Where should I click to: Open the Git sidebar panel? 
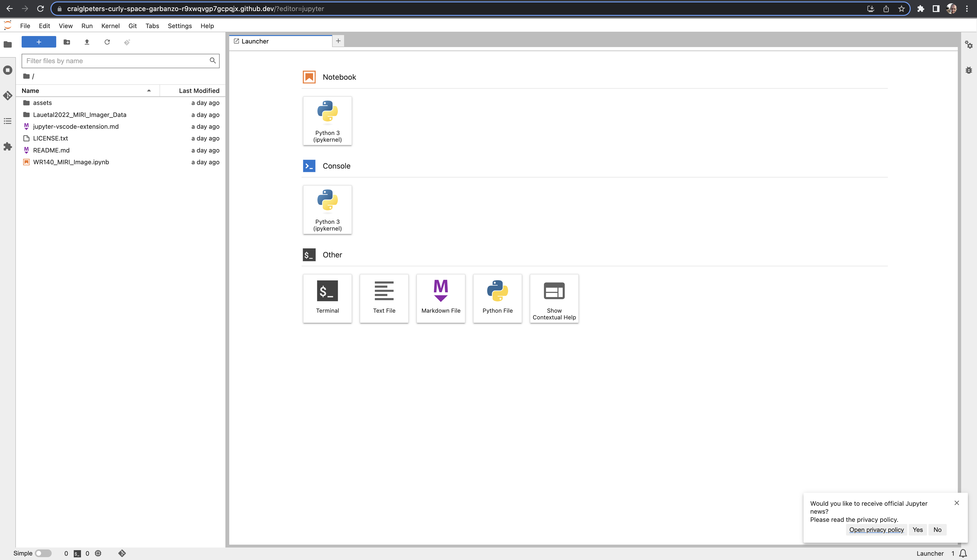pos(8,95)
